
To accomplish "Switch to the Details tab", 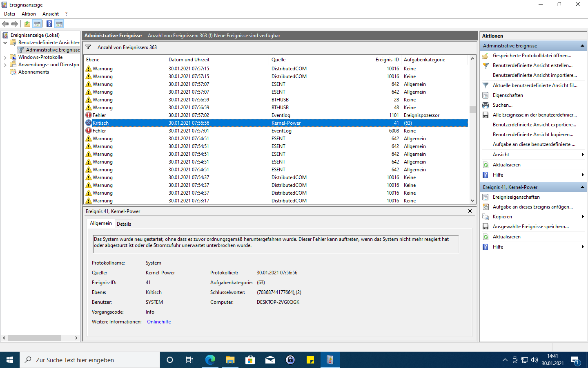I will pyautogui.click(x=124, y=224).
